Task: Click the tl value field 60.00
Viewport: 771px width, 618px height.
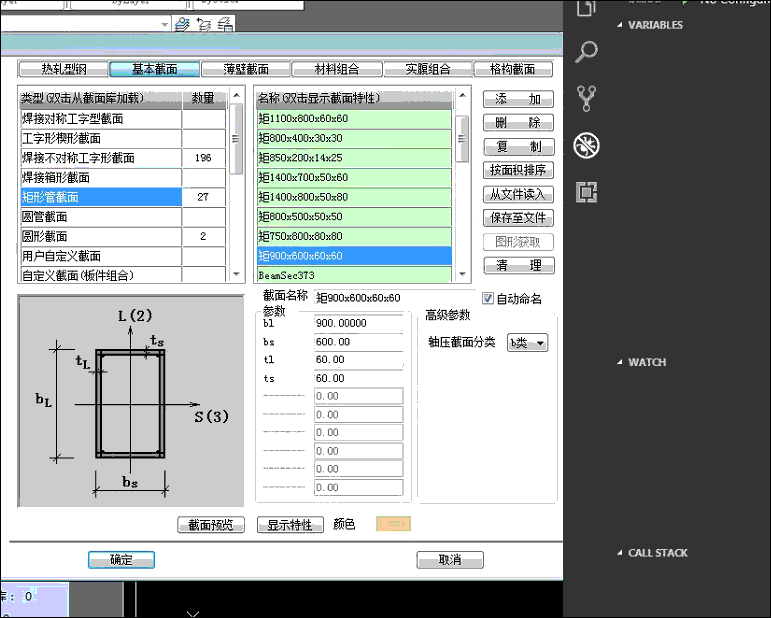Action: pos(359,360)
